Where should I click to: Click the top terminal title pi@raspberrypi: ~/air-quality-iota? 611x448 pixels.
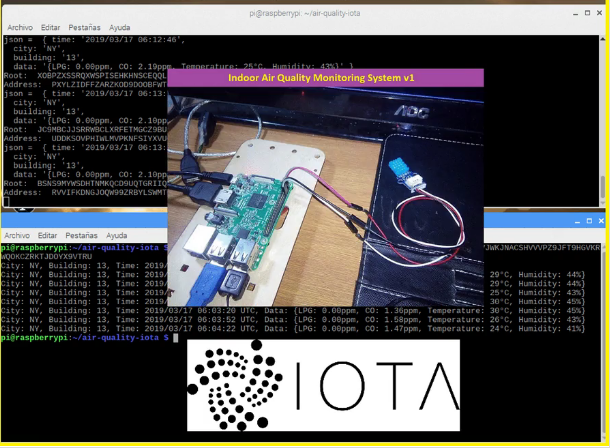(305, 13)
